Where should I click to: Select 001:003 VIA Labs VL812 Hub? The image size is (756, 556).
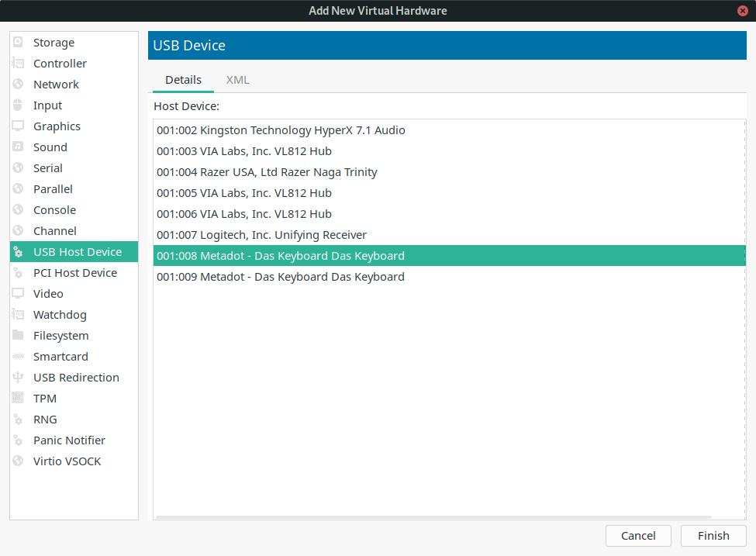click(450, 151)
